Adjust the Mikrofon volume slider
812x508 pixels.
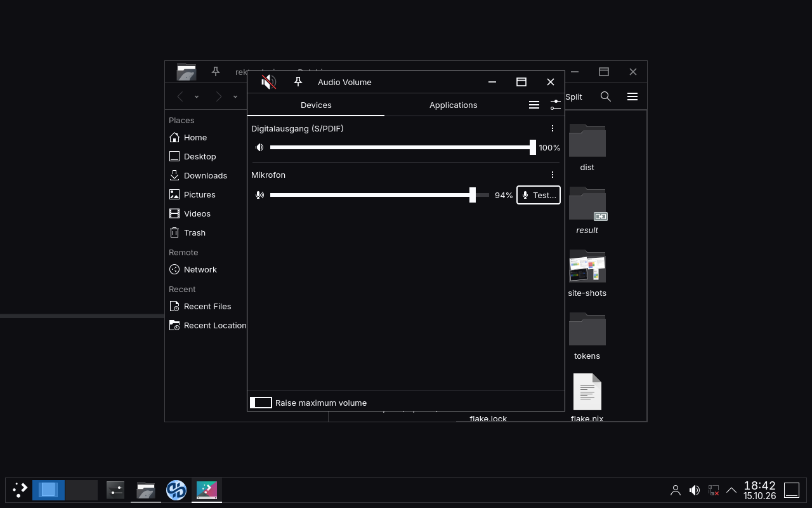tap(379, 195)
